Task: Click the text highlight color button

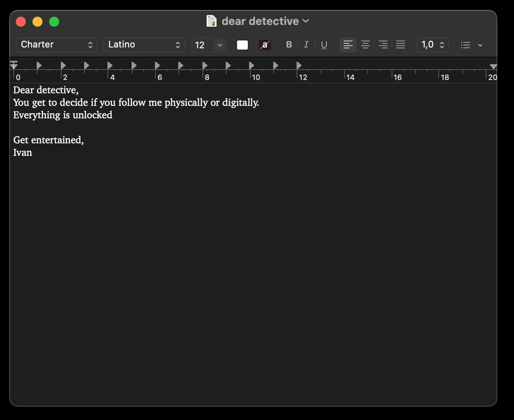Action: click(x=265, y=45)
